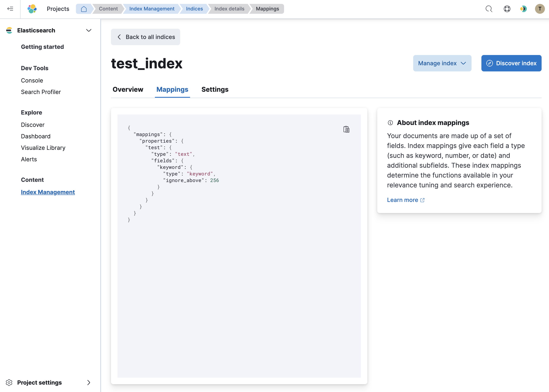Screen dimensions: 549x392
Task: Click the search magnifier icon in top bar
Action: (489, 8)
